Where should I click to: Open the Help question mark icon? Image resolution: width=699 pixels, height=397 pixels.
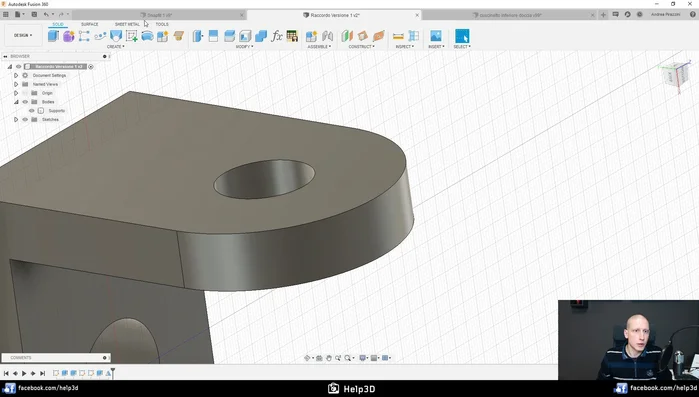pyautogui.click(x=693, y=15)
